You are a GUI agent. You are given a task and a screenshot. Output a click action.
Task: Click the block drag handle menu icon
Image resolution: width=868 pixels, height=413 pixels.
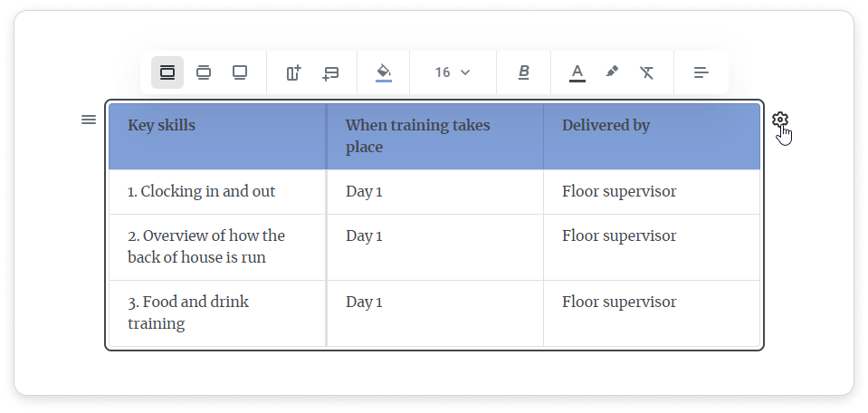89,120
